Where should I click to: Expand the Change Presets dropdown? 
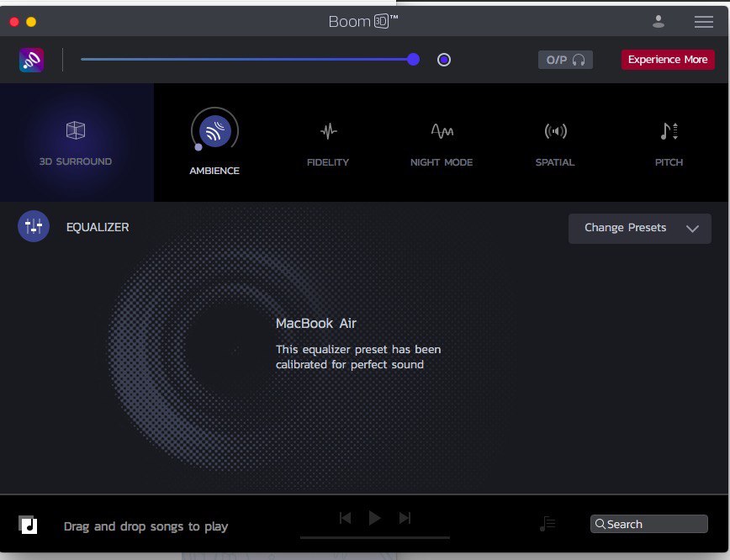pyautogui.click(x=640, y=228)
